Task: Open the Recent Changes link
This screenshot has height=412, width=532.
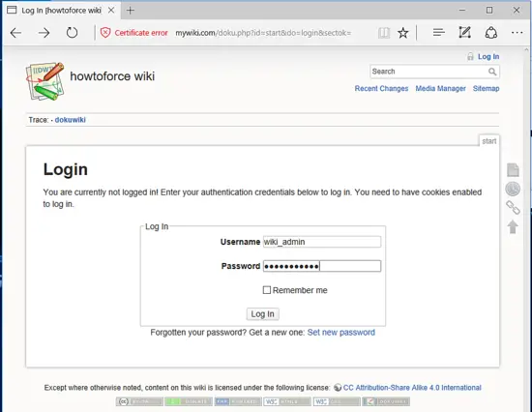Action: click(x=381, y=89)
